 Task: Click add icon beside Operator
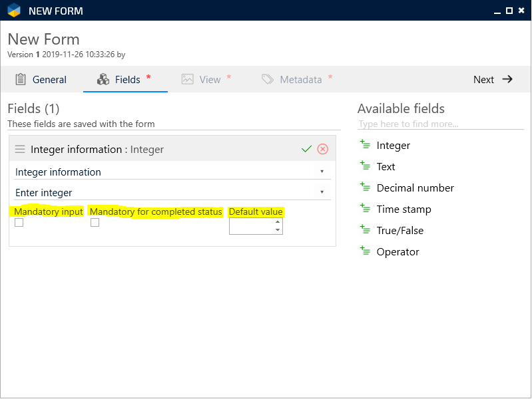pyautogui.click(x=365, y=251)
